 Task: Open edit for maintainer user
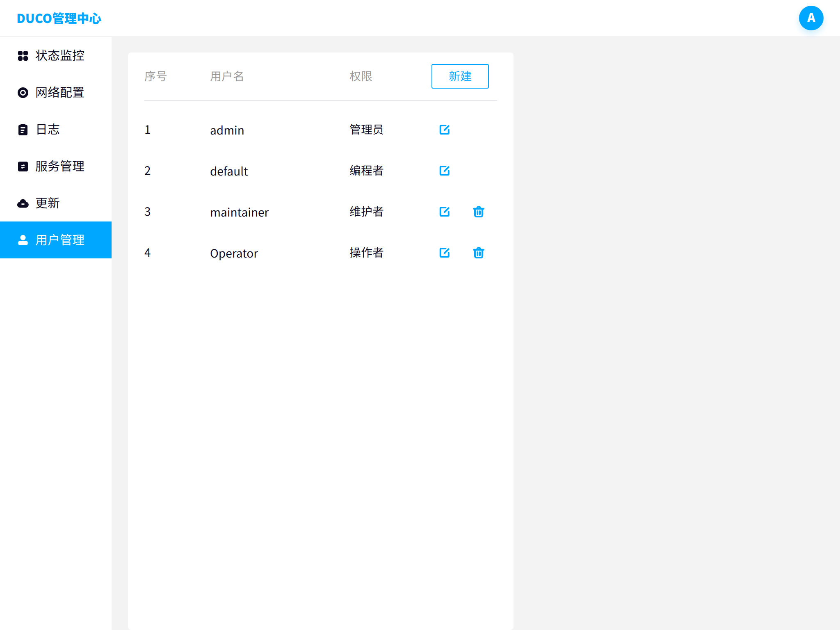pyautogui.click(x=444, y=212)
